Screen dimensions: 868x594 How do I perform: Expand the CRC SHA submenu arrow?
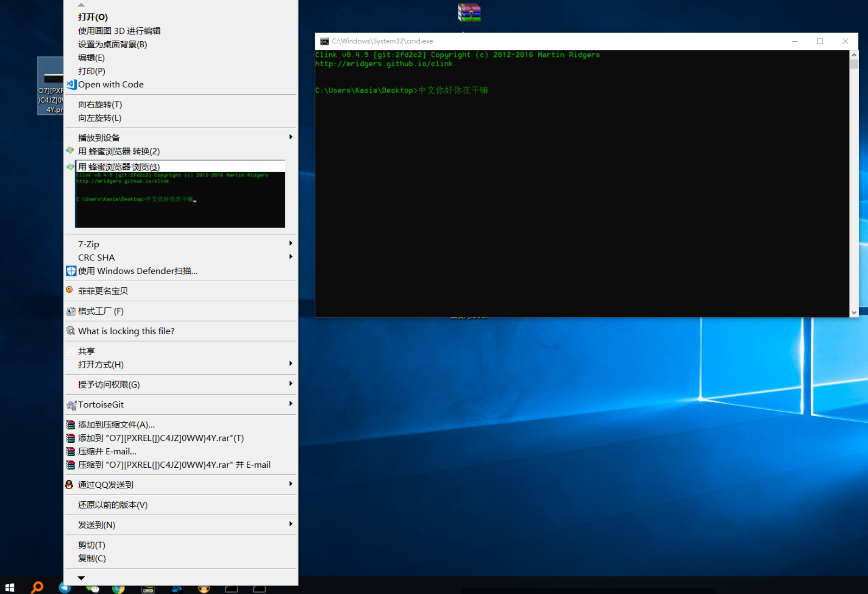291,257
